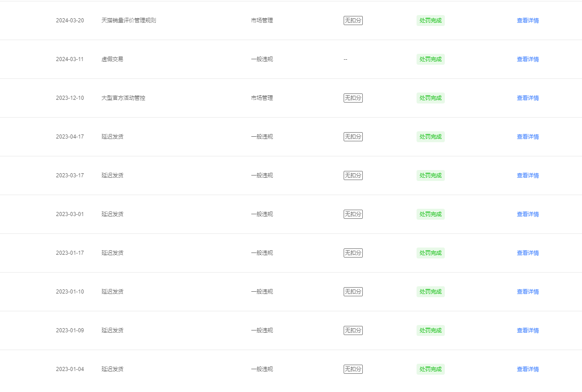Screen dimensions: 582x392
Task: Open details link for 2023-03-17 延迟发货
Action: coord(528,175)
